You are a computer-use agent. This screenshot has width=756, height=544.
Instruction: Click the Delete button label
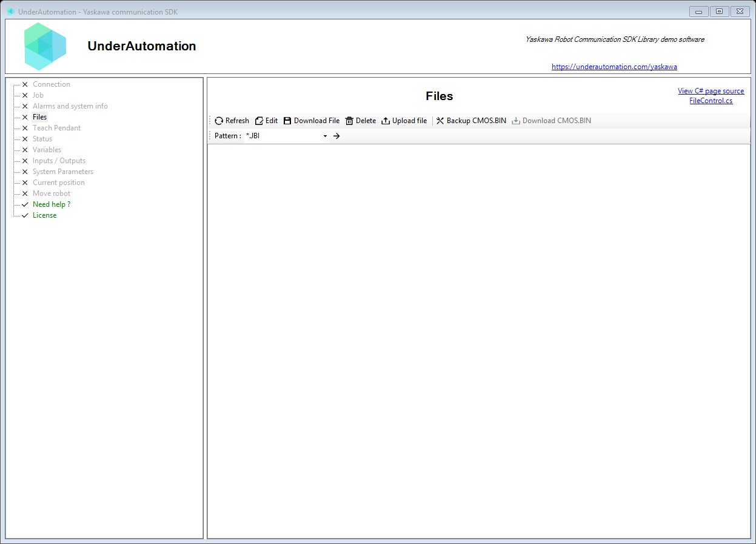366,121
